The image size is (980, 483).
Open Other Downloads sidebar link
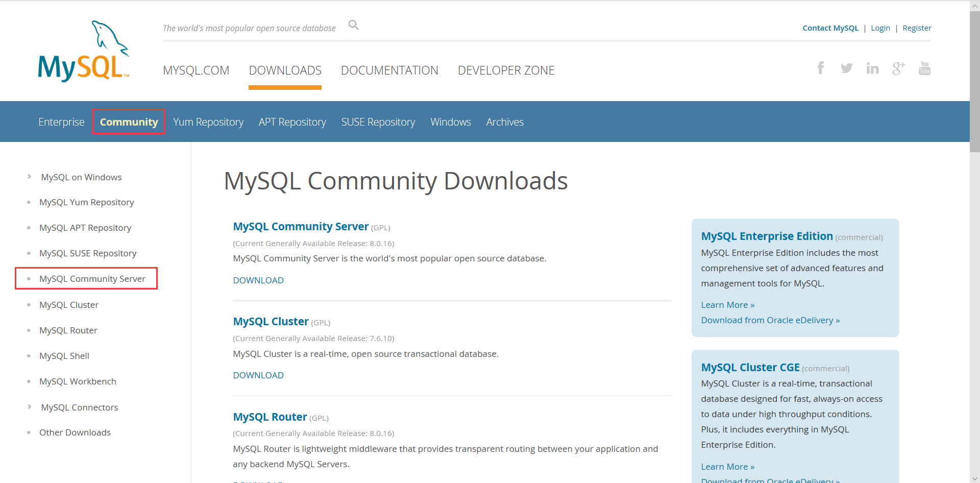pyautogui.click(x=75, y=432)
